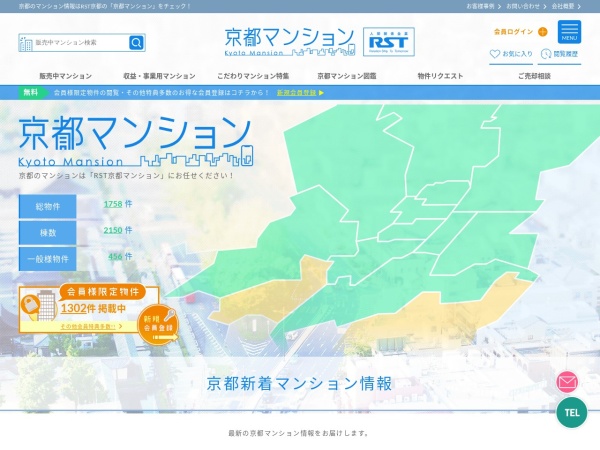
Task: Open the 収益・事業用マンション menu
Action: (159, 76)
